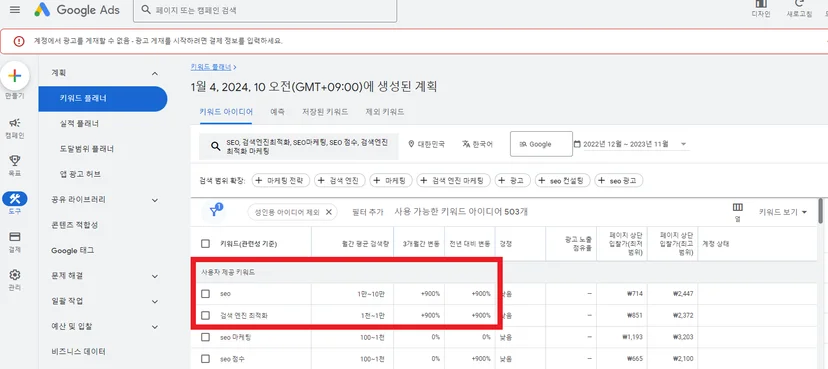Open the Billing card icon
This screenshot has height=369, width=828.
[15, 236]
